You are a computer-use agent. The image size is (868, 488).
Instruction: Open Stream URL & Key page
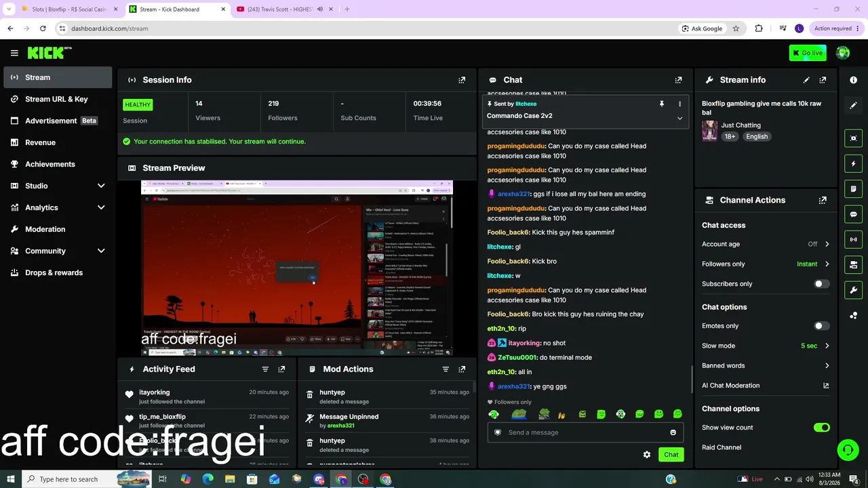point(58,99)
